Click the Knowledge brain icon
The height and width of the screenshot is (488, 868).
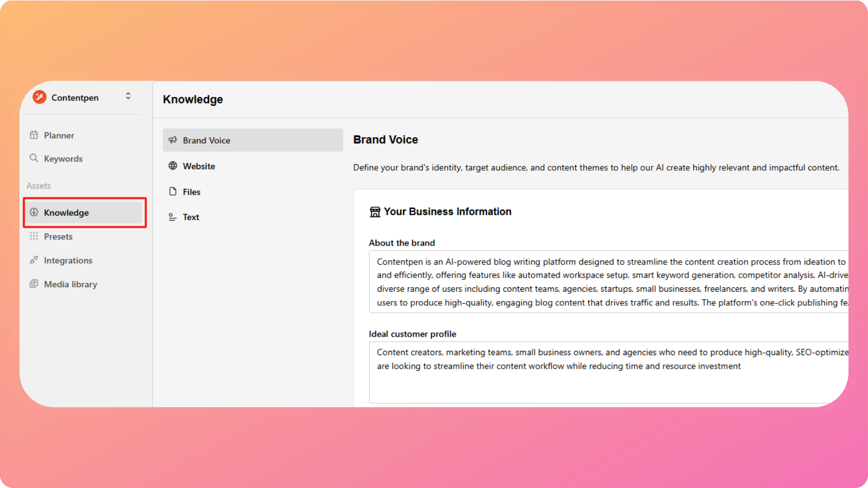[x=34, y=212]
